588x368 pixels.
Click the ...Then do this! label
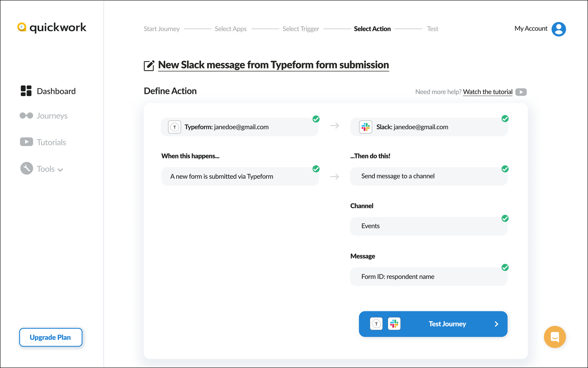click(370, 156)
